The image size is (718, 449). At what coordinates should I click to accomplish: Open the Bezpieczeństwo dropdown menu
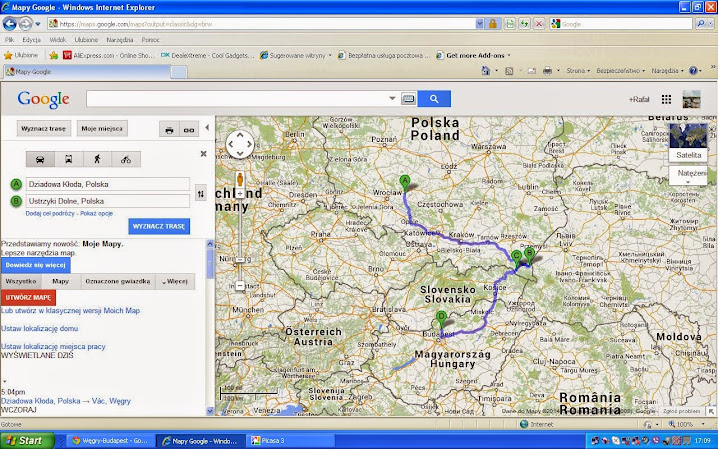[620, 70]
